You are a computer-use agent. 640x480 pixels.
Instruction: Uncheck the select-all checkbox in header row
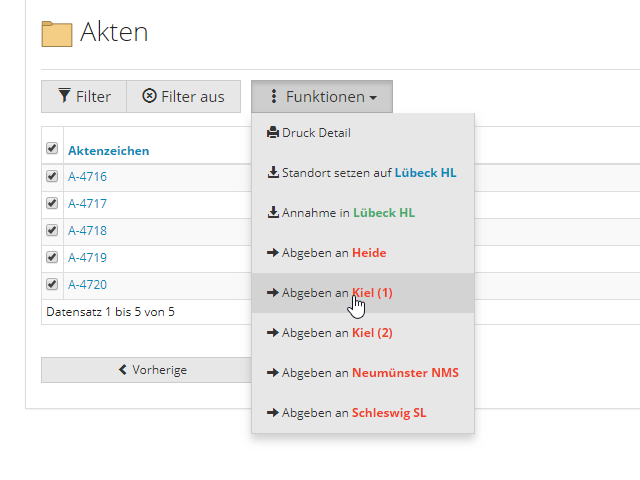coord(52,148)
